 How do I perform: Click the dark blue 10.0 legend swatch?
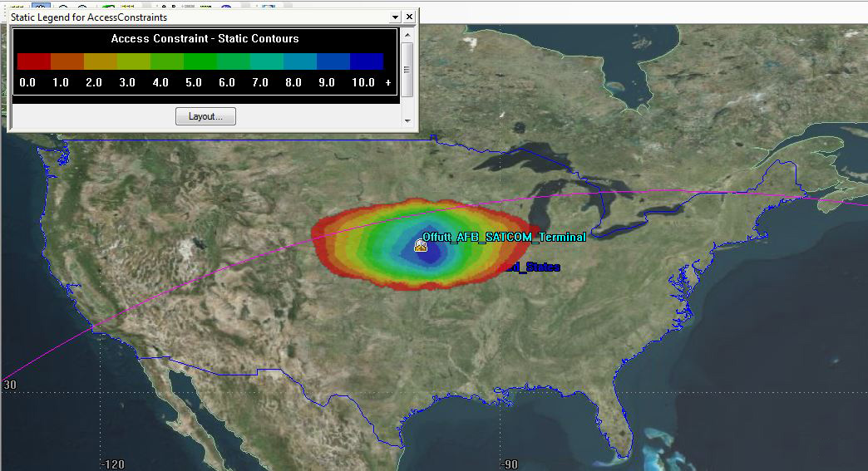pyautogui.click(x=366, y=61)
